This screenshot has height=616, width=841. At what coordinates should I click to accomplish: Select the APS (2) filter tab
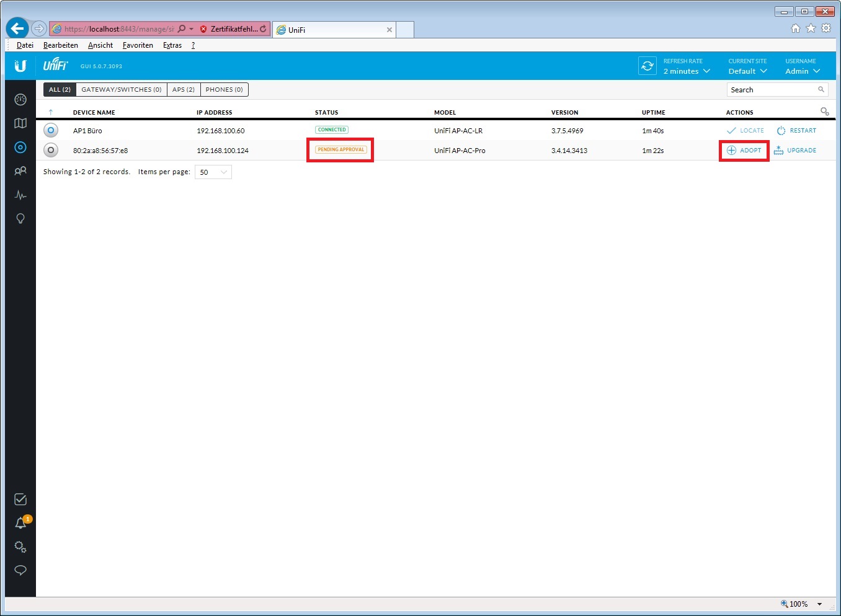pos(184,90)
